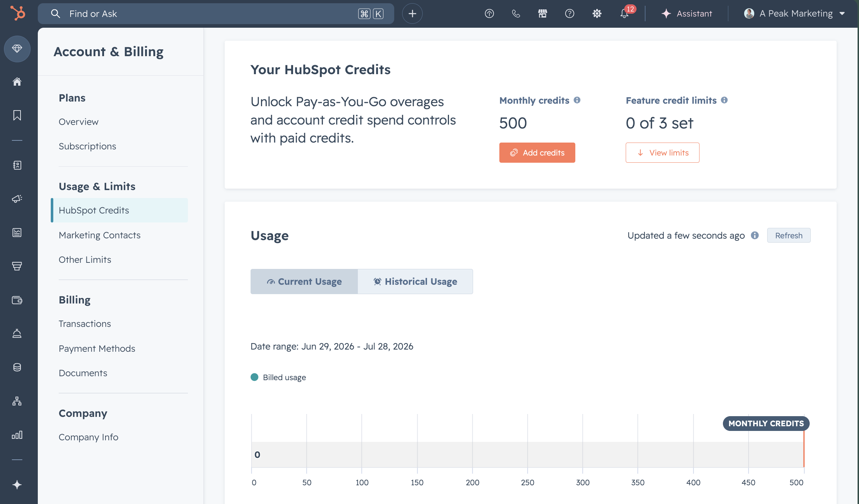Click the search magnifier icon
The image size is (859, 504).
(x=55, y=14)
